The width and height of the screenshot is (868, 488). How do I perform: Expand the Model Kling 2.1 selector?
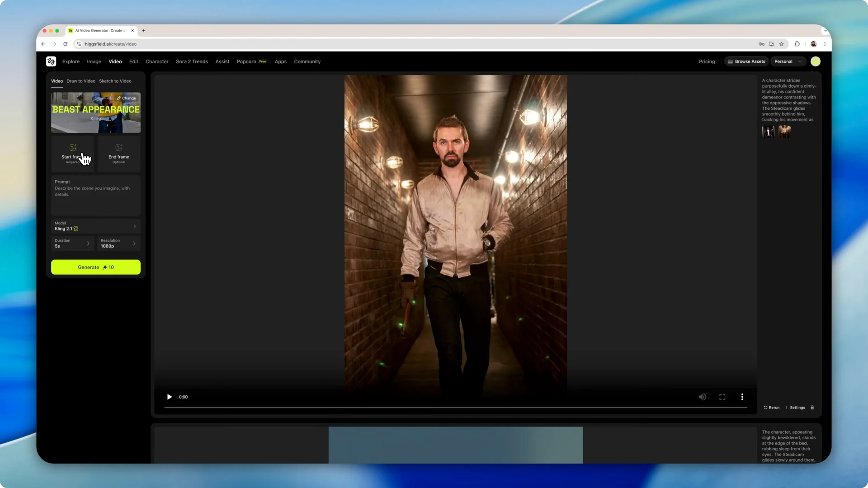pos(95,226)
